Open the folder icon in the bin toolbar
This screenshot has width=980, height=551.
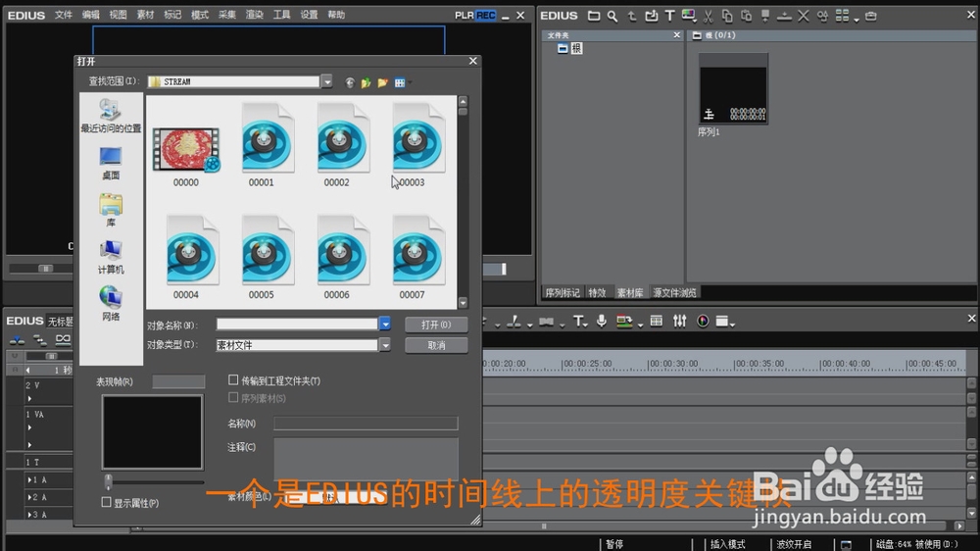[x=594, y=16]
